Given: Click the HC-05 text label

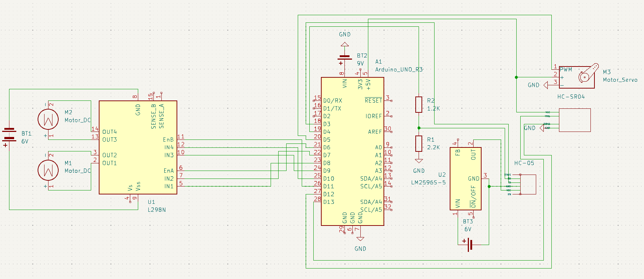Looking at the screenshot, I should pyautogui.click(x=524, y=163).
